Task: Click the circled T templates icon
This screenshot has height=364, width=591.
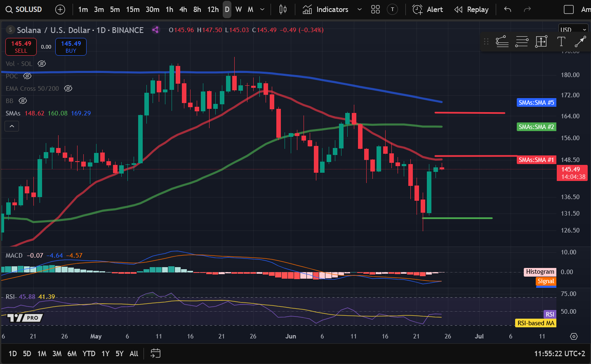Action: (x=393, y=9)
